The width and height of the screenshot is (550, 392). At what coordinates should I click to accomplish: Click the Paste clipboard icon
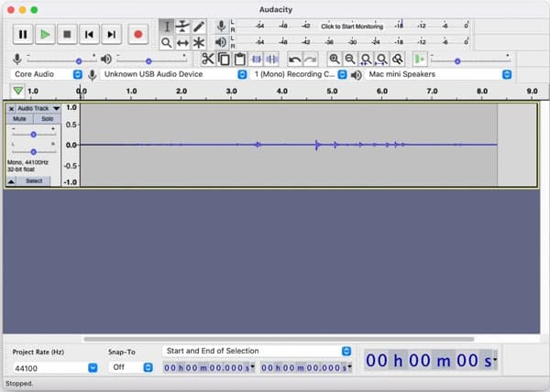click(240, 59)
